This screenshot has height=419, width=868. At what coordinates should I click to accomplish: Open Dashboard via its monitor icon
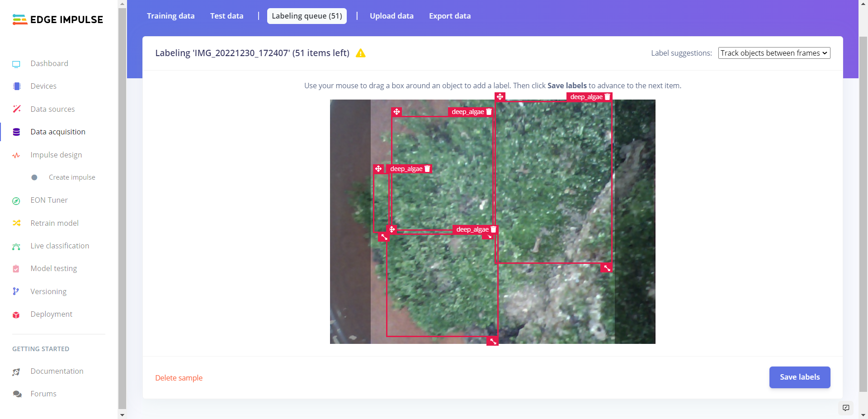[x=16, y=64]
